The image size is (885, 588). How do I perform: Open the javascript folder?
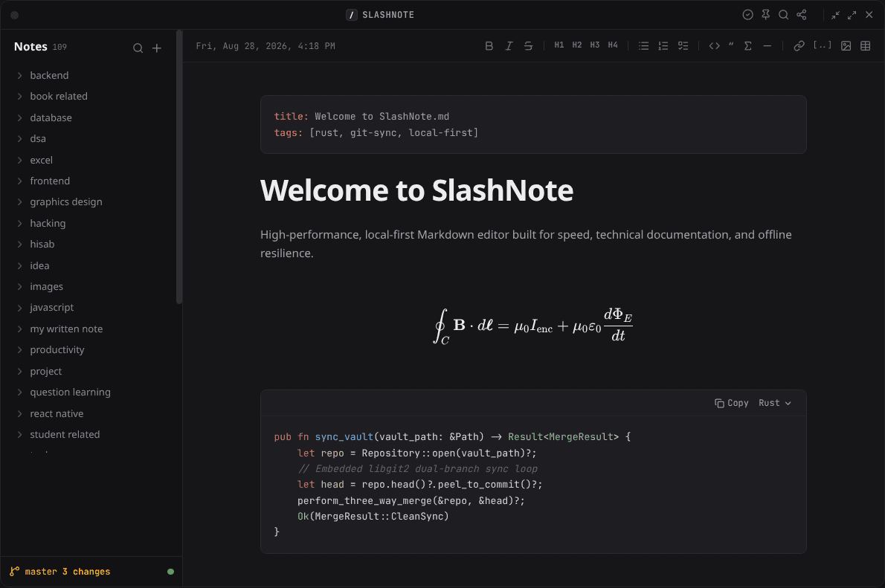coord(51,308)
